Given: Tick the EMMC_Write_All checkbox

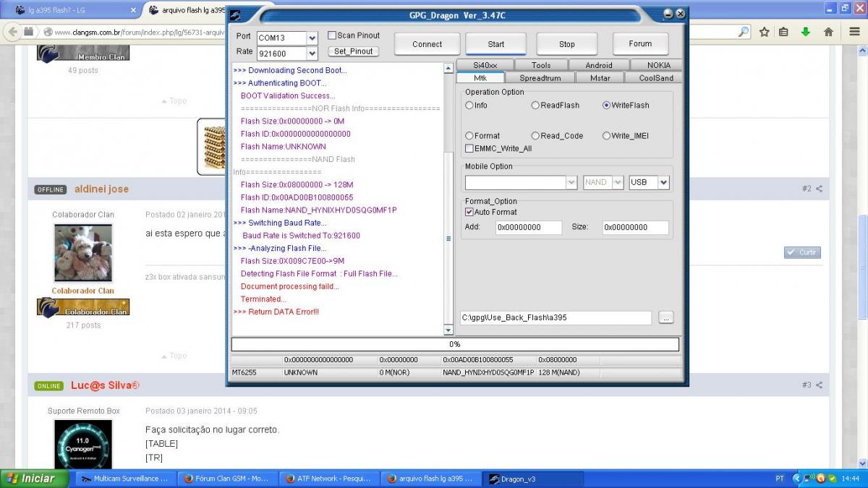Looking at the screenshot, I should point(469,149).
